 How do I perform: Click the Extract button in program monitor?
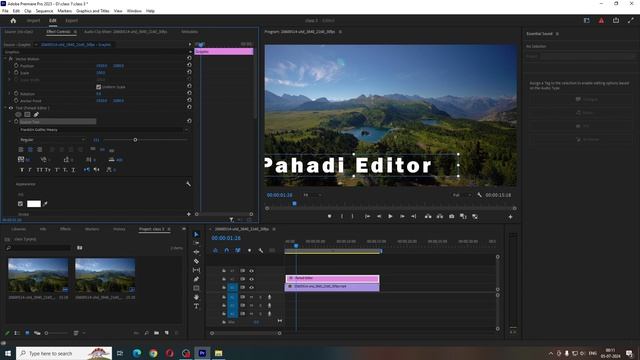pos(440,216)
